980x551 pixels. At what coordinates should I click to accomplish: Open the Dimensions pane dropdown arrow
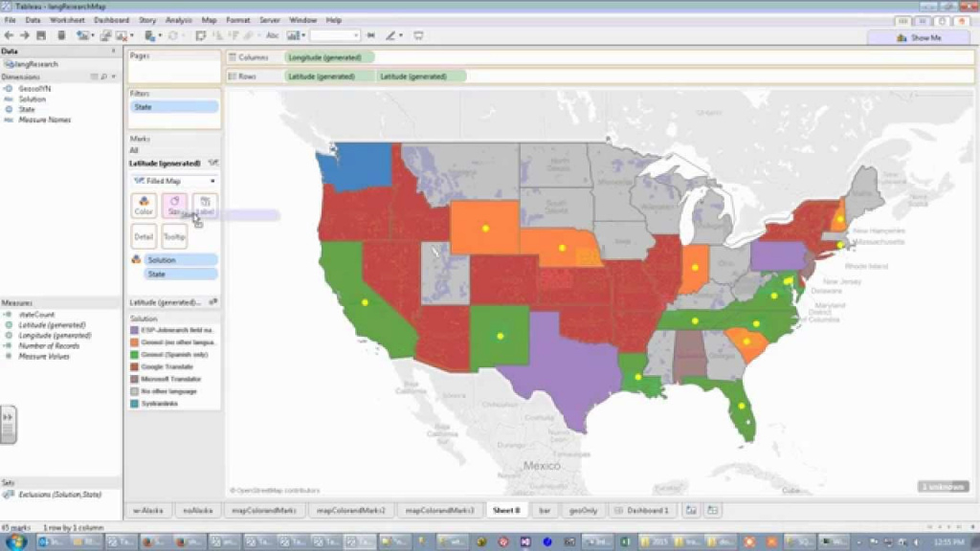pyautogui.click(x=114, y=76)
